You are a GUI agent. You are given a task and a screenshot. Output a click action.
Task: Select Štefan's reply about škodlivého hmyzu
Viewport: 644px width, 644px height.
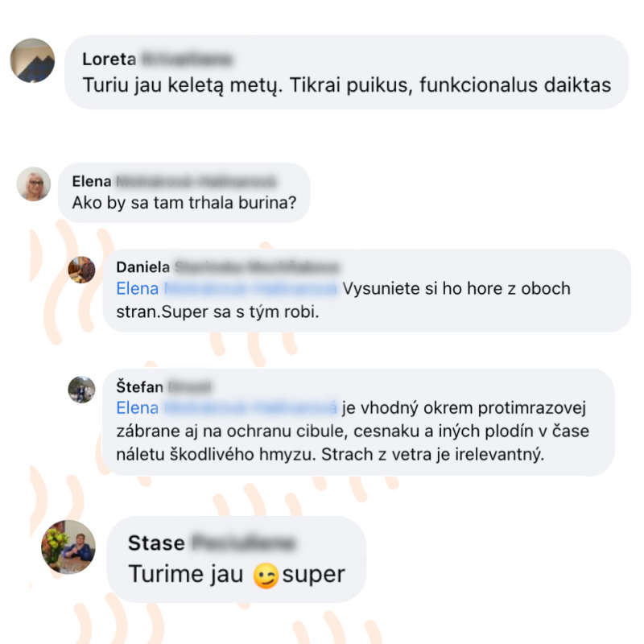point(353,431)
